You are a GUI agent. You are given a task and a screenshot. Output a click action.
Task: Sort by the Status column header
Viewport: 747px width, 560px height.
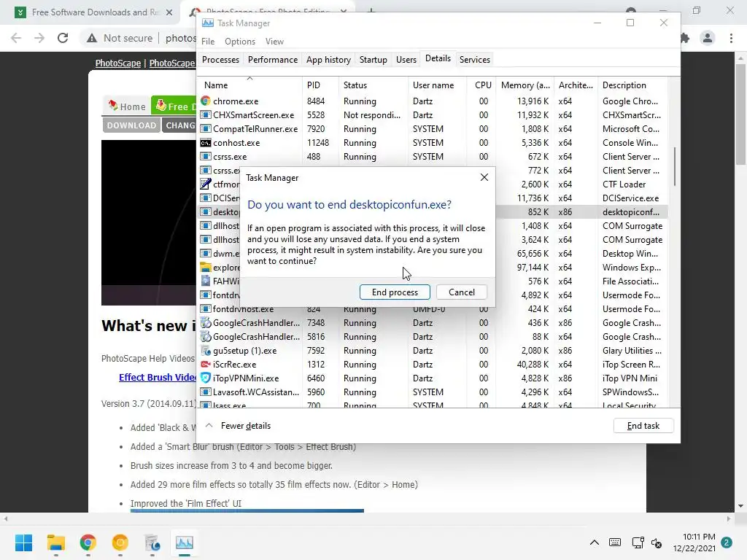(x=373, y=85)
